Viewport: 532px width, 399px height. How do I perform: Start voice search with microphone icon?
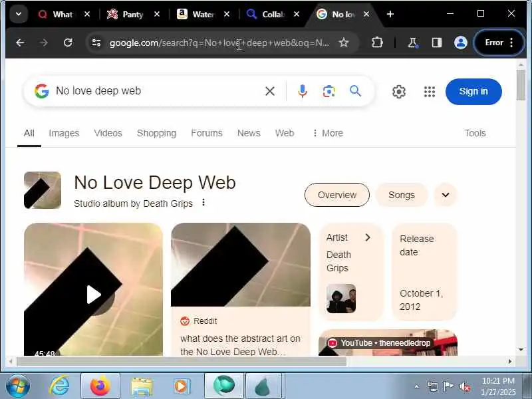click(303, 91)
